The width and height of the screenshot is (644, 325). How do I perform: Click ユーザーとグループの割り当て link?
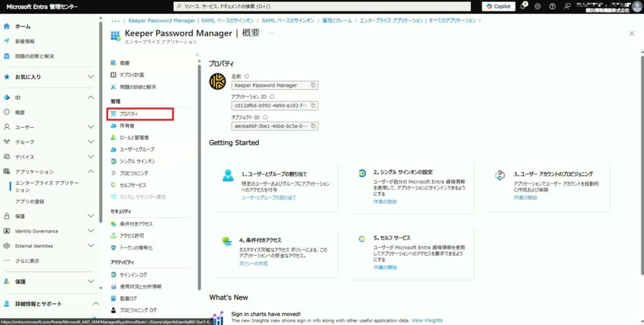point(269,198)
